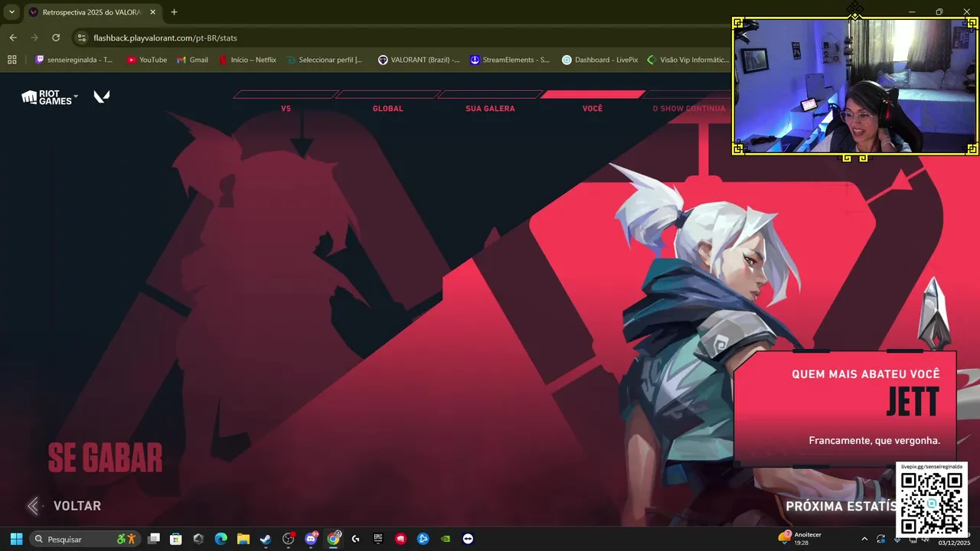Click the livepix QR code overlay
Image resolution: width=980 pixels, height=551 pixels.
click(x=931, y=499)
